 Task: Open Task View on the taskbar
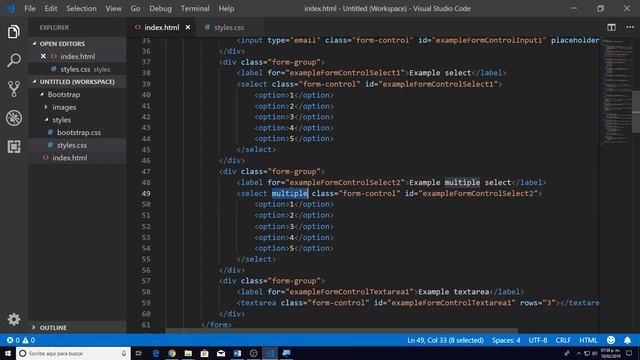pos(139,353)
